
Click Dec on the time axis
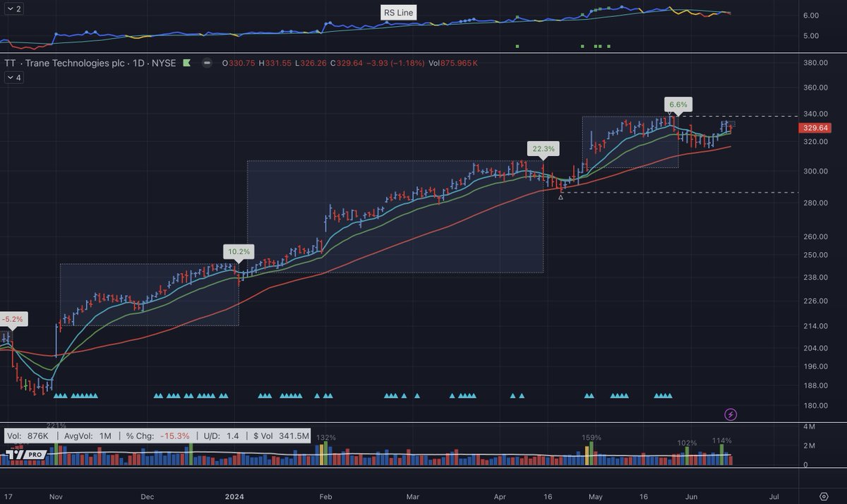point(148,496)
